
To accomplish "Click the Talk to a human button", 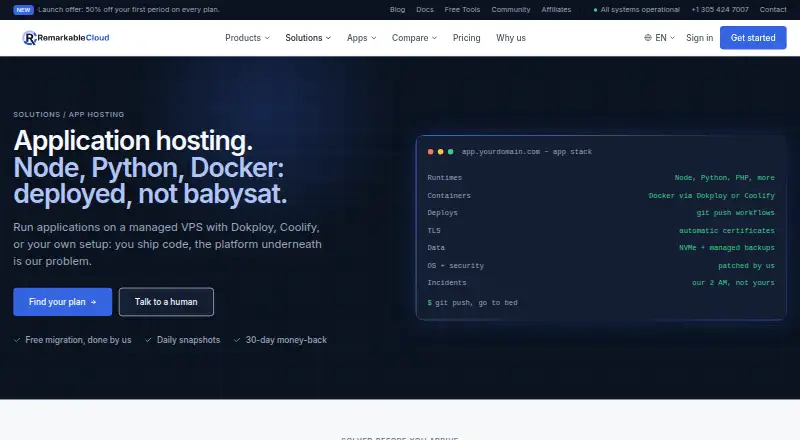I will [x=166, y=302].
